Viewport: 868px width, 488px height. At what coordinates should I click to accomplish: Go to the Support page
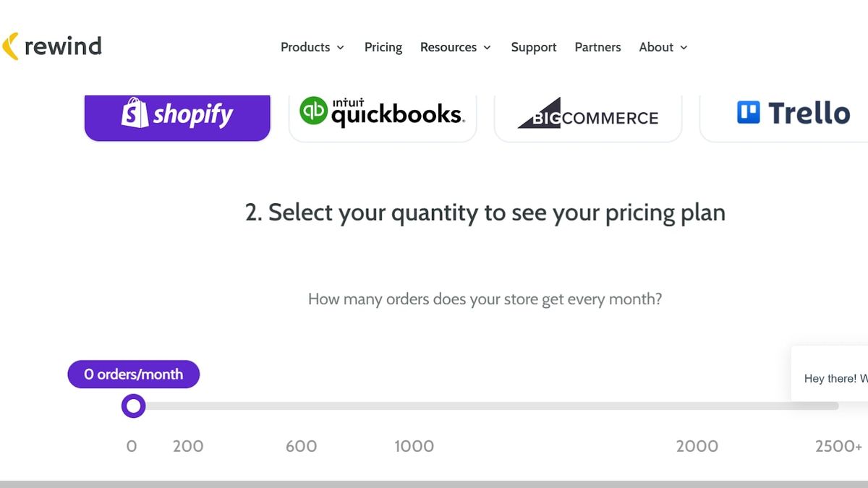[x=534, y=47]
